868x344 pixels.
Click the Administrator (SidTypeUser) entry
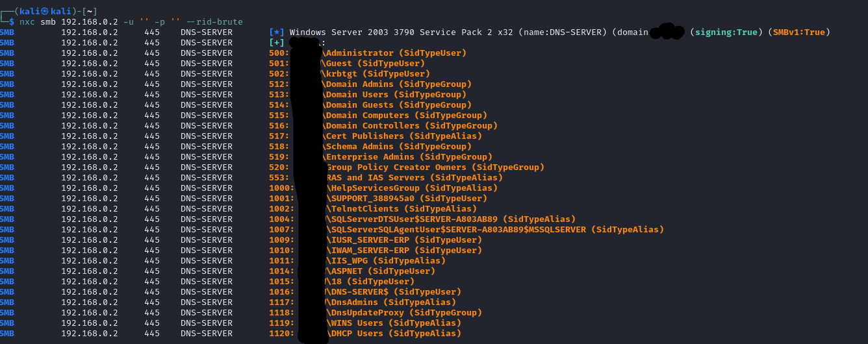396,53
